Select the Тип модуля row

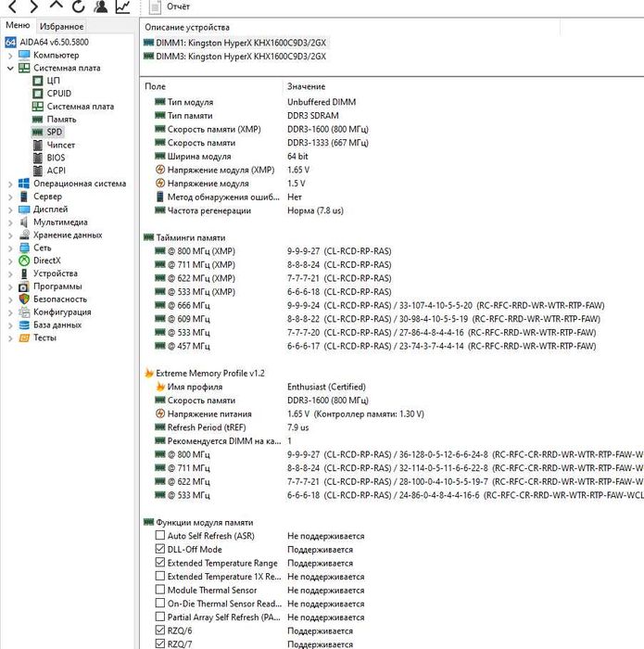pyautogui.click(x=255, y=102)
